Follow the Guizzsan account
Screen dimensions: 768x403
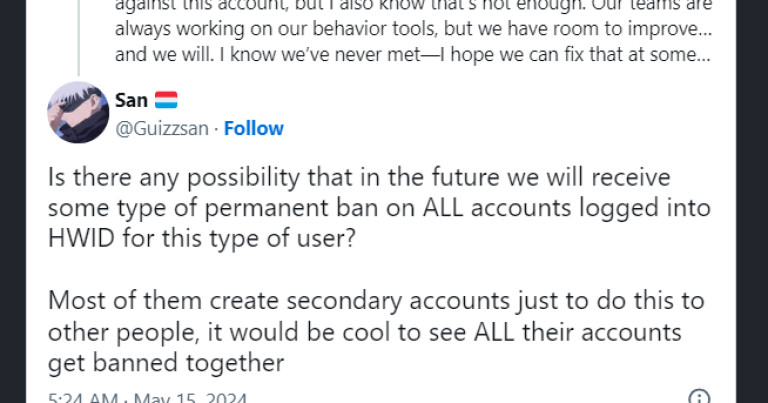(x=253, y=128)
